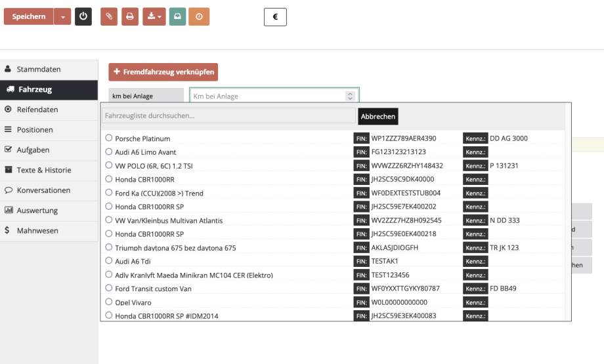This screenshot has width=604, height=364.
Task: Select the Audi A6 Limo Avant radio button
Action: (x=109, y=152)
